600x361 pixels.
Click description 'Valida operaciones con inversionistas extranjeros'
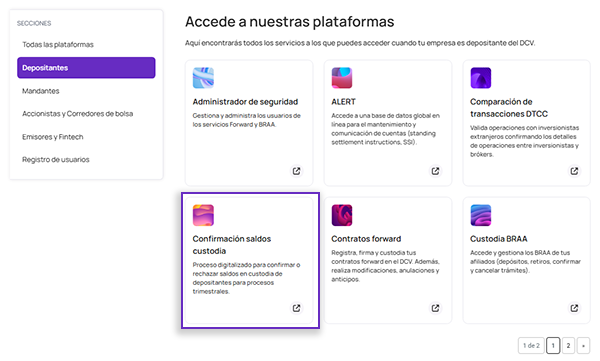pos(525,141)
